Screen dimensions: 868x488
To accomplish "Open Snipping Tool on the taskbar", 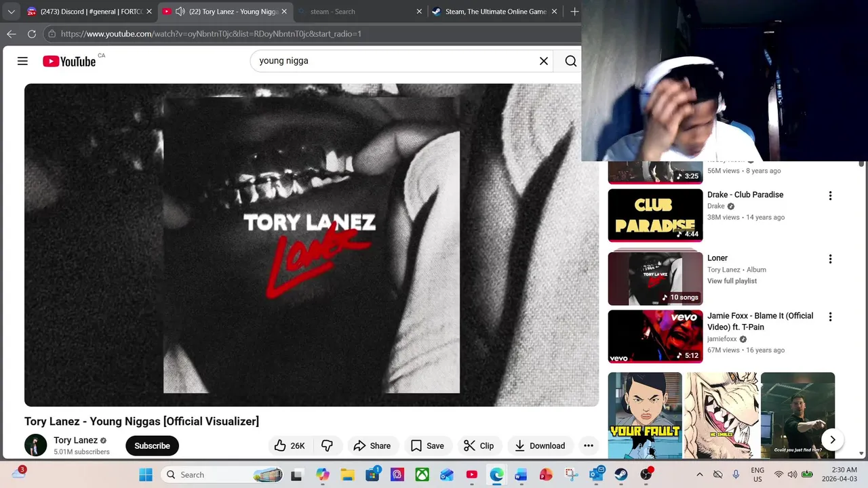I will pyautogui.click(x=572, y=474).
